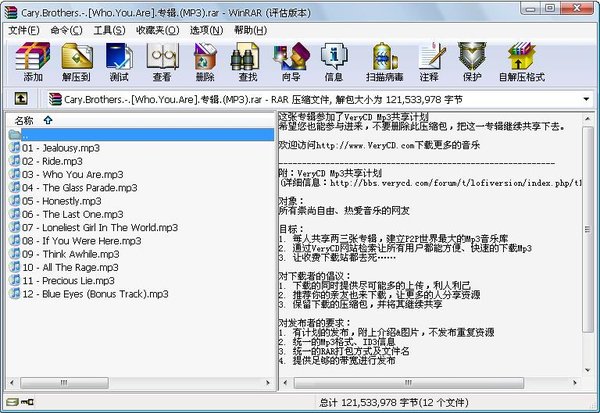Click the music icon of 12 - Blue Eyes (Bonus Track).mp3

(15, 294)
